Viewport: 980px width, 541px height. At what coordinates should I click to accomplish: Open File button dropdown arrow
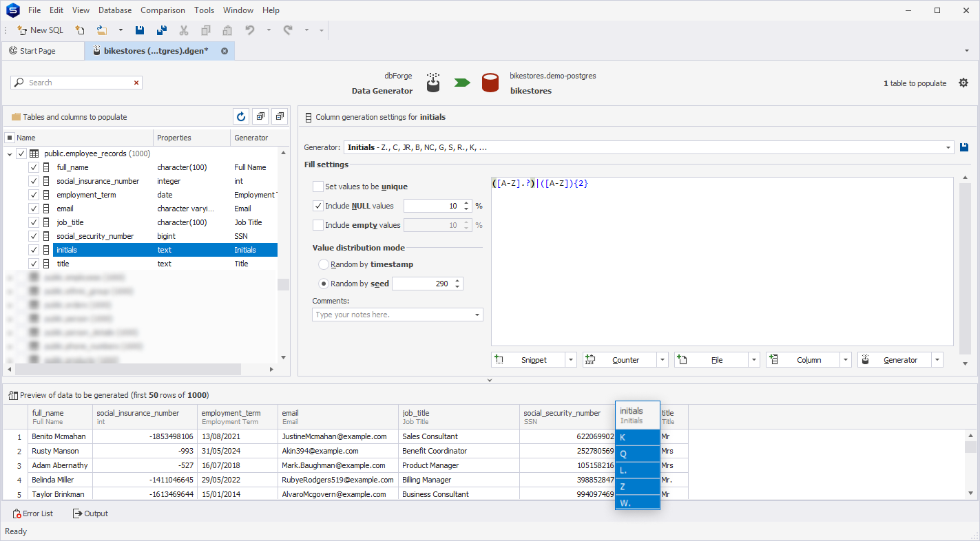pos(753,360)
